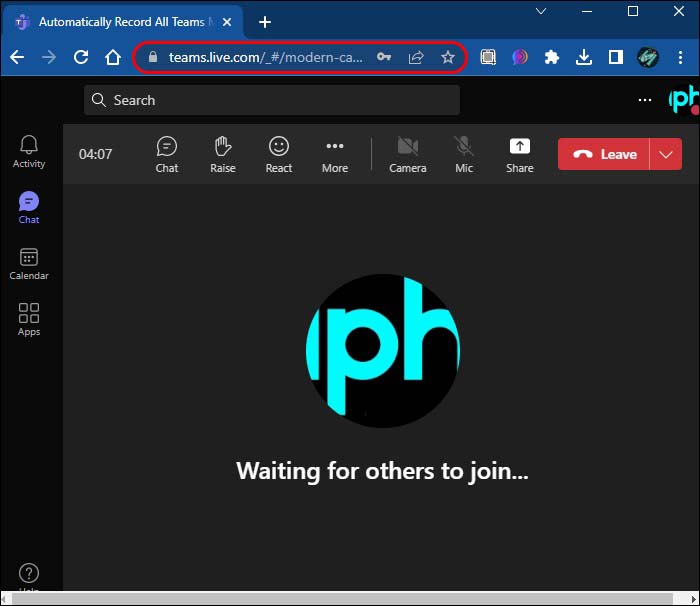Open meeting Chat from the toolbar

click(x=167, y=155)
